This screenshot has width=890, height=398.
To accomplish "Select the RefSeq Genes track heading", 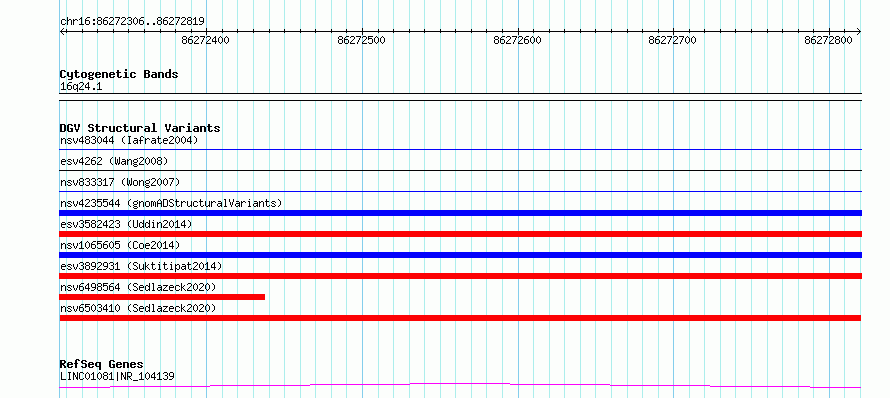I will tap(102, 364).
